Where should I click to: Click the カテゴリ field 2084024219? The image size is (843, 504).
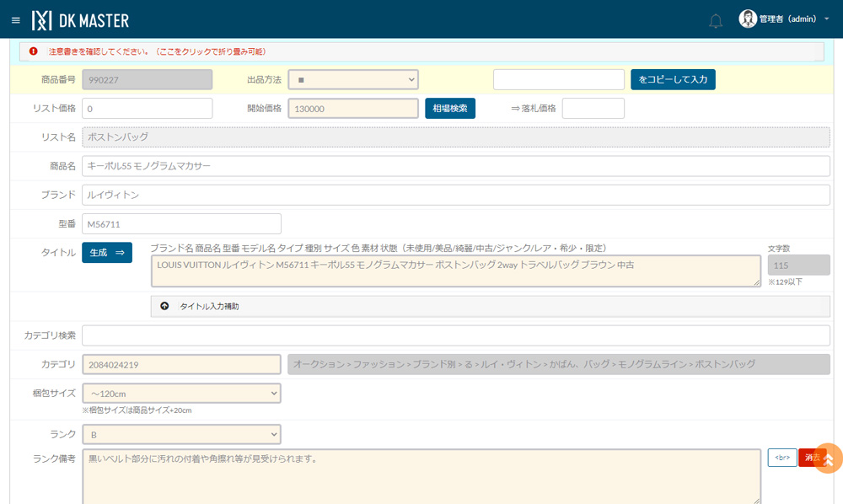[182, 364]
